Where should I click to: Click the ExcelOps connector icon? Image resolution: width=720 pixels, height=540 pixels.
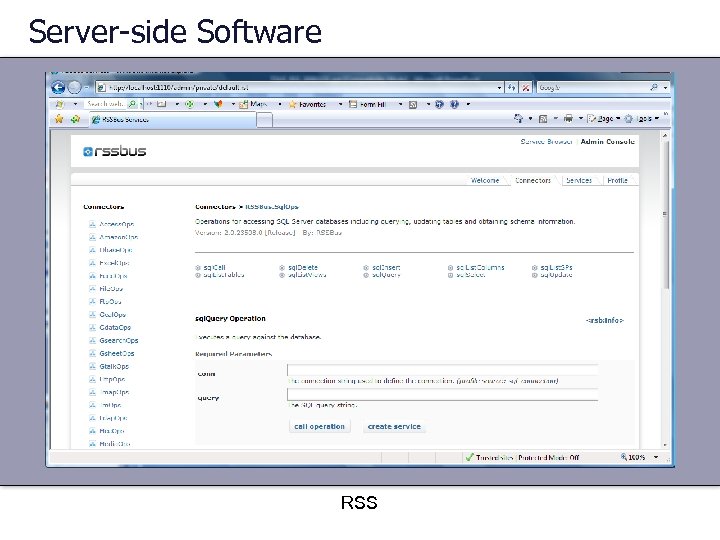click(x=92, y=263)
